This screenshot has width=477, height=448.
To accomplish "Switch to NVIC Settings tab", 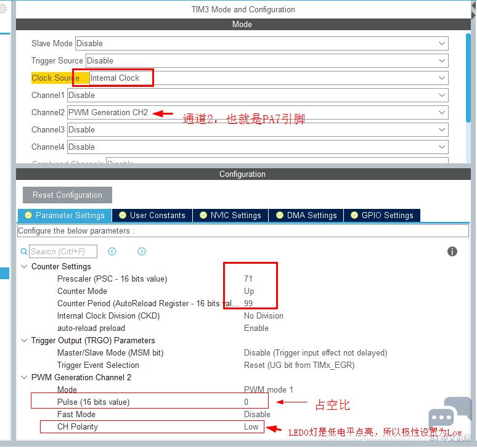I will [230, 215].
